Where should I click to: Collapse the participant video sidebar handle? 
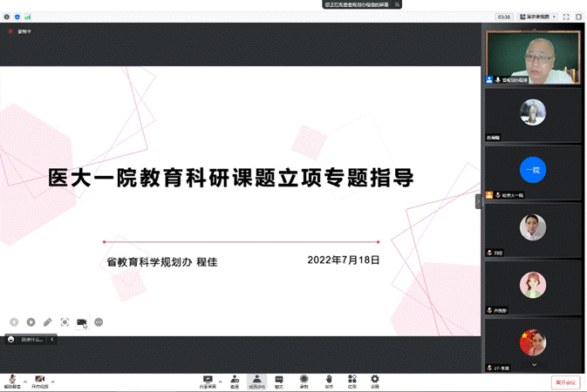tap(478, 201)
